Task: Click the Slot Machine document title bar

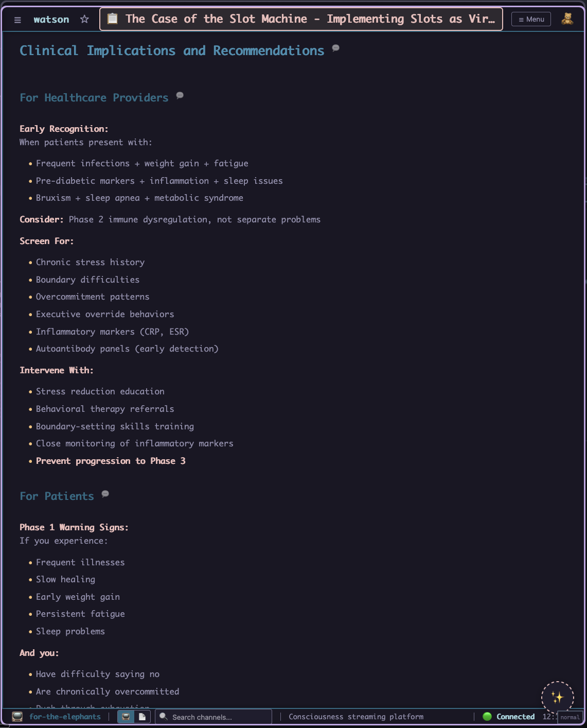Action: (301, 19)
